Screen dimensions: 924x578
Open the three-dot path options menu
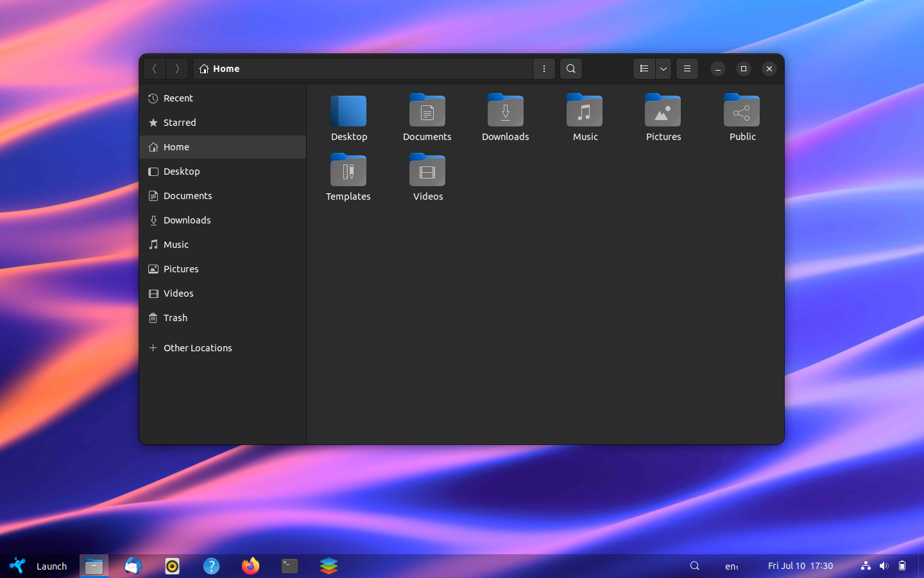click(x=544, y=69)
